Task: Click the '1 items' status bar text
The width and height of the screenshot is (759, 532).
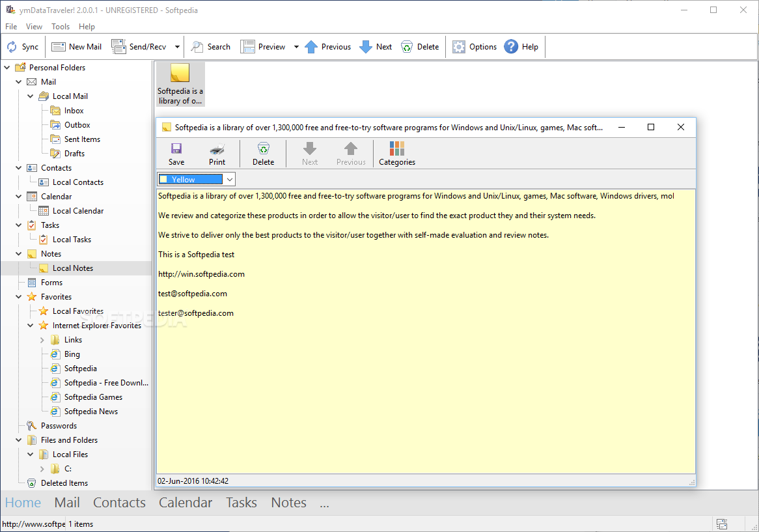Action: tap(80, 524)
